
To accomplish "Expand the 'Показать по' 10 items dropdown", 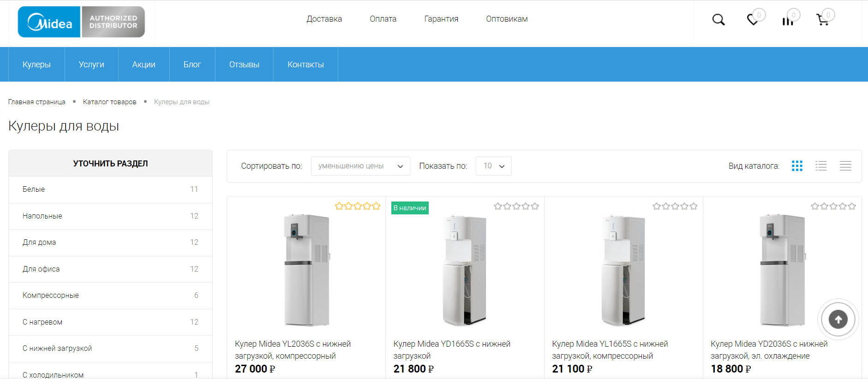I will 493,166.
